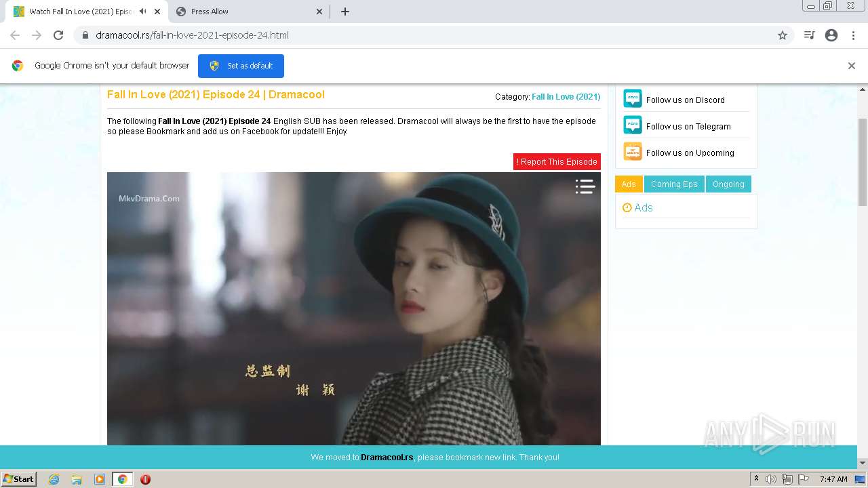Open Action Center flag icon
The width and height of the screenshot is (868, 488).
pos(802,479)
